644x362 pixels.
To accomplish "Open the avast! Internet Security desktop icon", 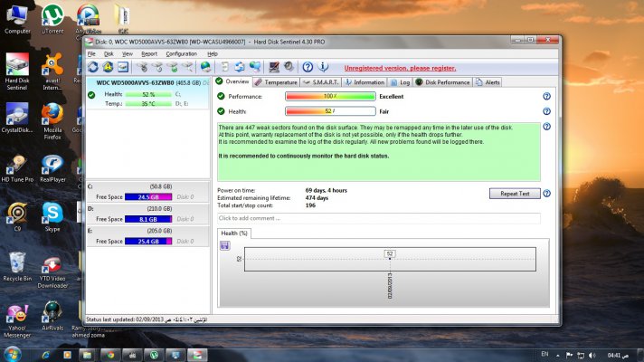I will [52, 71].
